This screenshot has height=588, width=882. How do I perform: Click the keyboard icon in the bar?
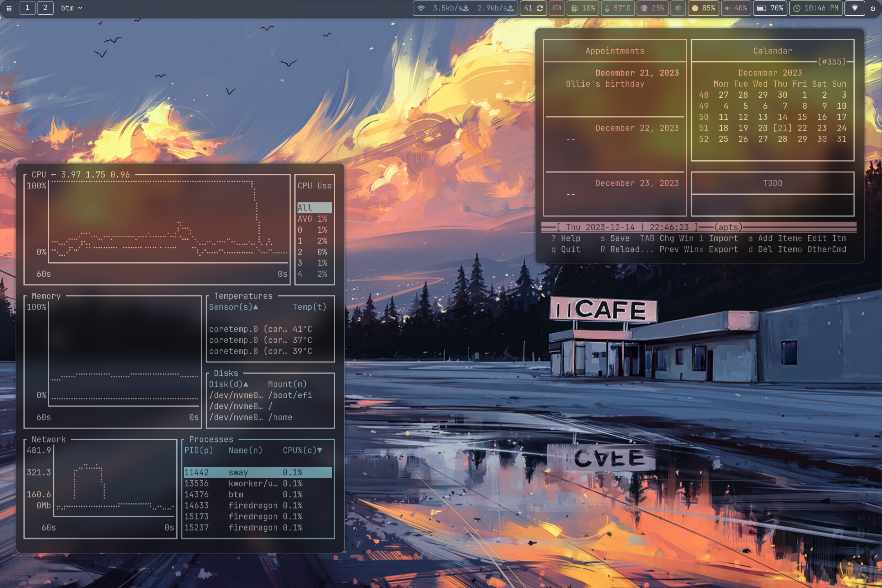point(557,8)
